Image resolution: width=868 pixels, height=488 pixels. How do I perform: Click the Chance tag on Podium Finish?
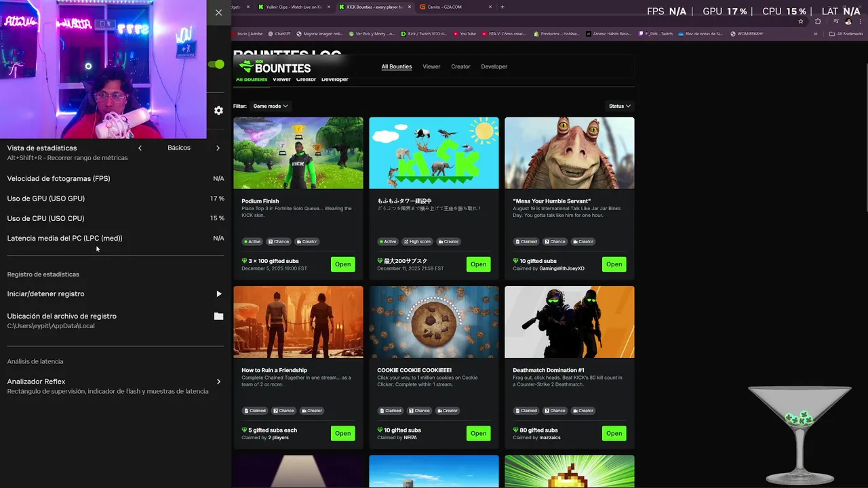point(279,241)
